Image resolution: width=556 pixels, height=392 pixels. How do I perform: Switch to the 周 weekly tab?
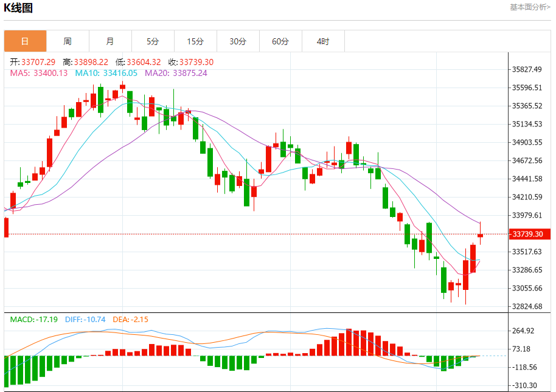68,41
